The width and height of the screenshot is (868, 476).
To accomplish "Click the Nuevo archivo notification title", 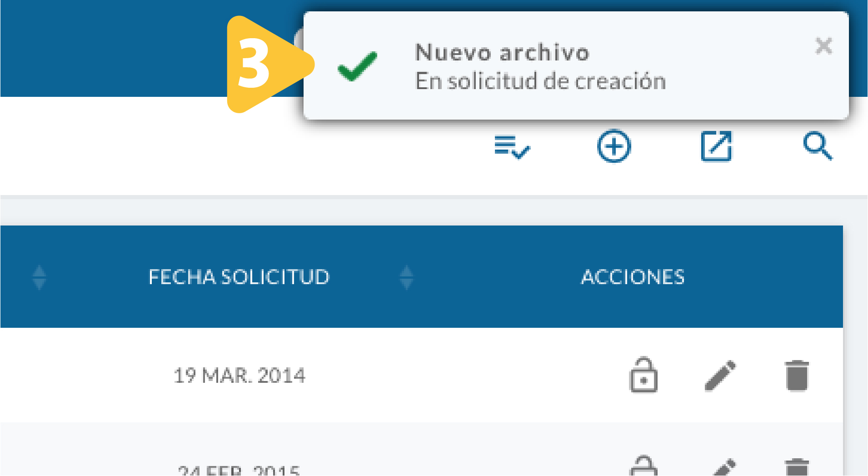I will 502,52.
